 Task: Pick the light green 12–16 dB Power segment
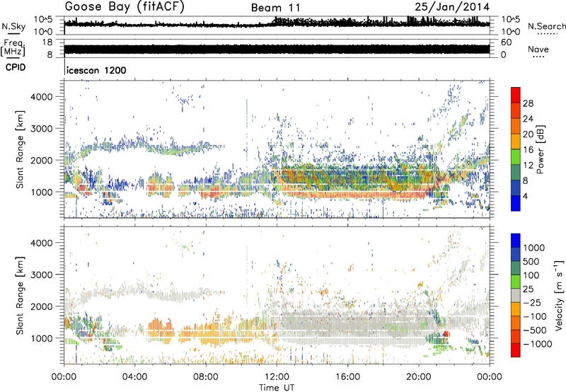516,156
